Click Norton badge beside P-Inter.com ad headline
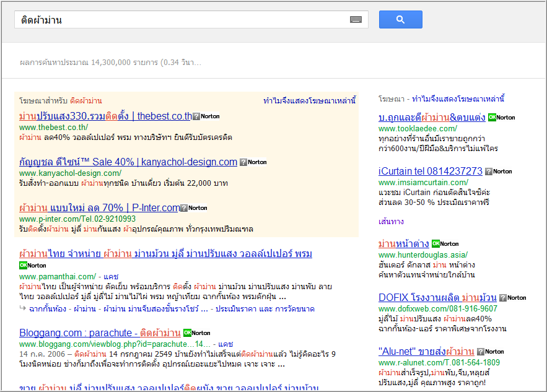 point(195,208)
